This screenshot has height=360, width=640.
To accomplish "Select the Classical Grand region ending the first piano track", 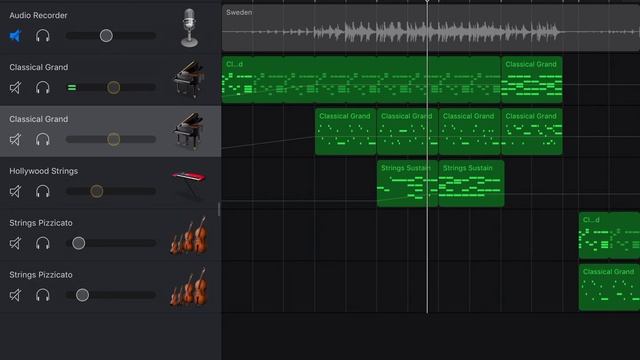I will pyautogui.click(x=532, y=80).
